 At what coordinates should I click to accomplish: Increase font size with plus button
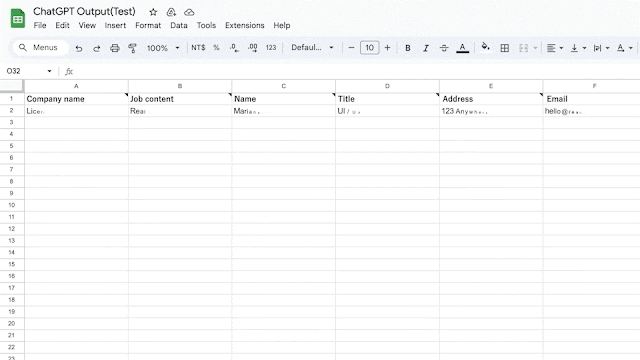(x=387, y=48)
